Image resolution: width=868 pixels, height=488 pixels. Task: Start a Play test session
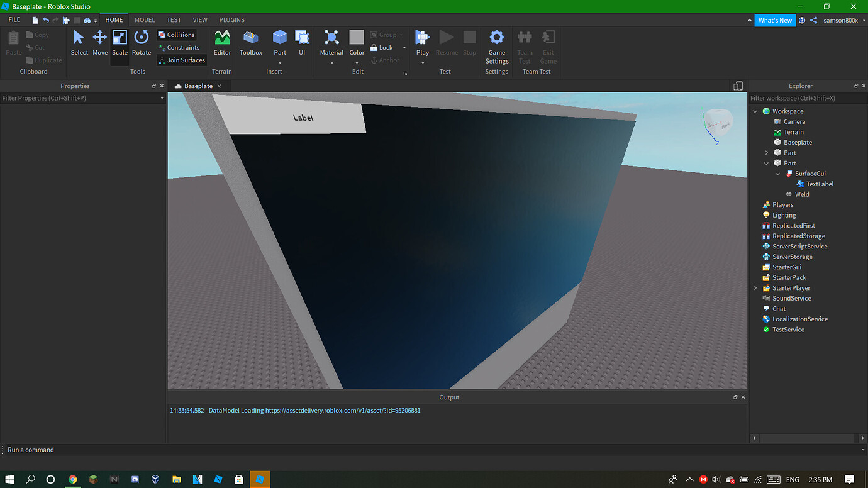(422, 40)
